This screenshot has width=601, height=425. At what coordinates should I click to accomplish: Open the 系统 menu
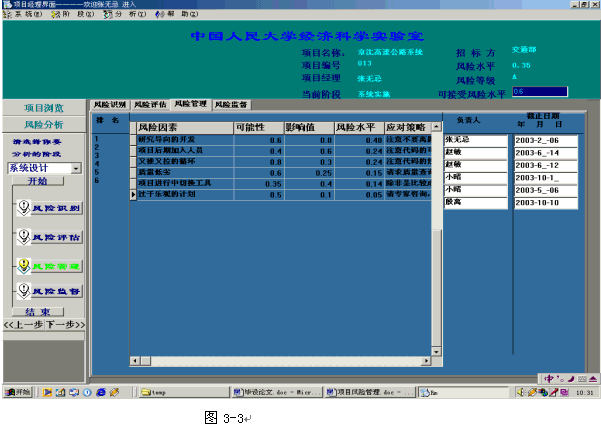coord(24,14)
